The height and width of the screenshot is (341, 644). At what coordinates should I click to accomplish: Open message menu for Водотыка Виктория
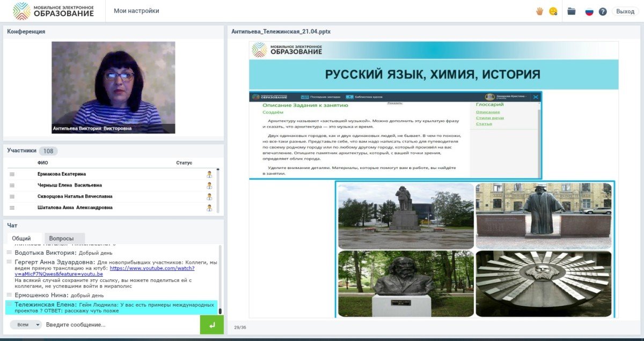click(9, 253)
